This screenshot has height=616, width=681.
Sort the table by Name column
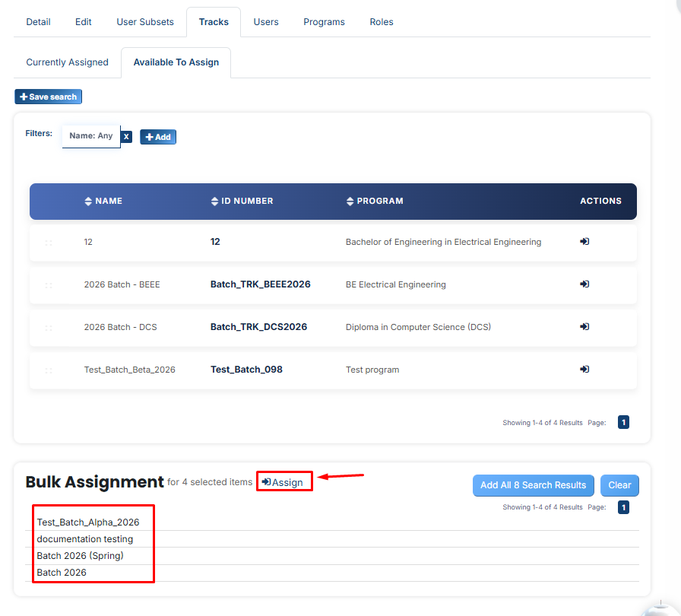[x=103, y=201]
